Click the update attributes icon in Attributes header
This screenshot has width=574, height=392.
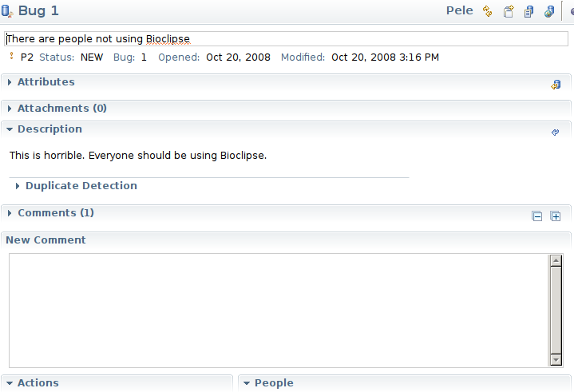pos(556,85)
